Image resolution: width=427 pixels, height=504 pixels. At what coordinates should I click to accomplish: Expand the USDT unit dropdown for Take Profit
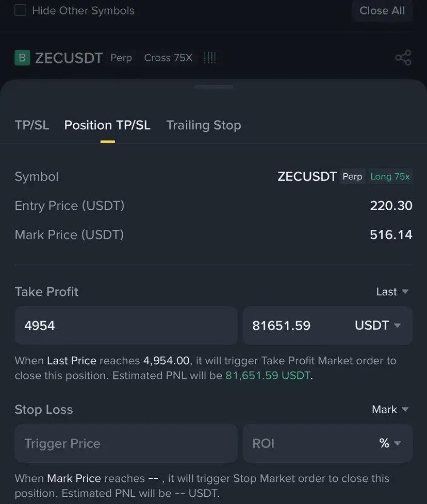(377, 326)
